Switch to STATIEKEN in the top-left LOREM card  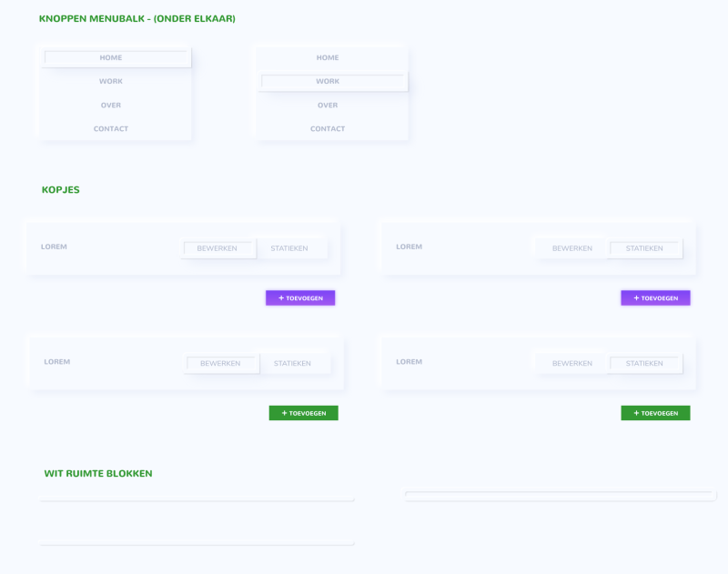pos(292,248)
